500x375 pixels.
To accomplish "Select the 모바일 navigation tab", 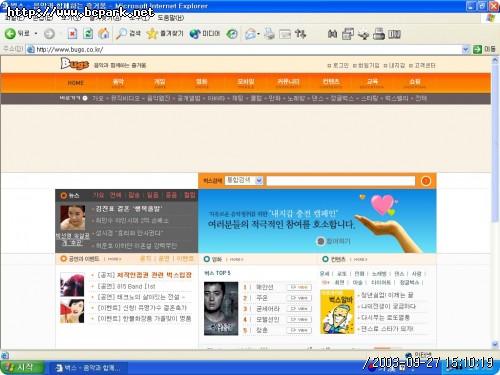I will 246,83.
